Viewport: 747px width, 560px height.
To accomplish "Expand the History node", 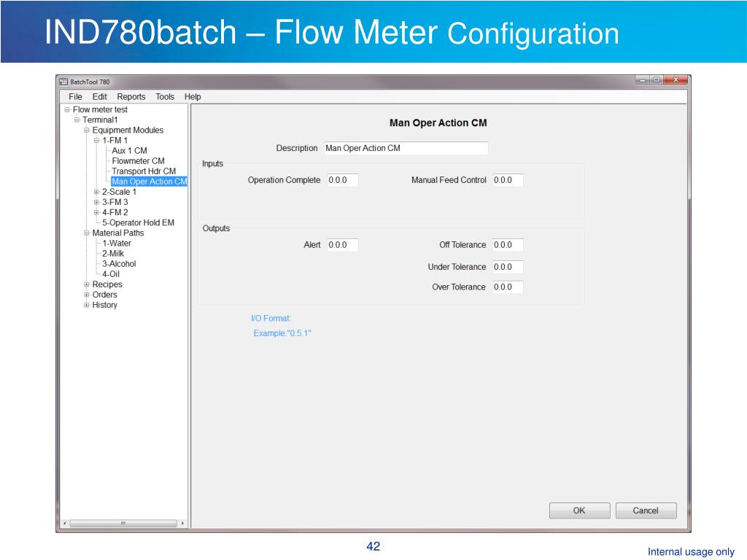I will coord(87,305).
